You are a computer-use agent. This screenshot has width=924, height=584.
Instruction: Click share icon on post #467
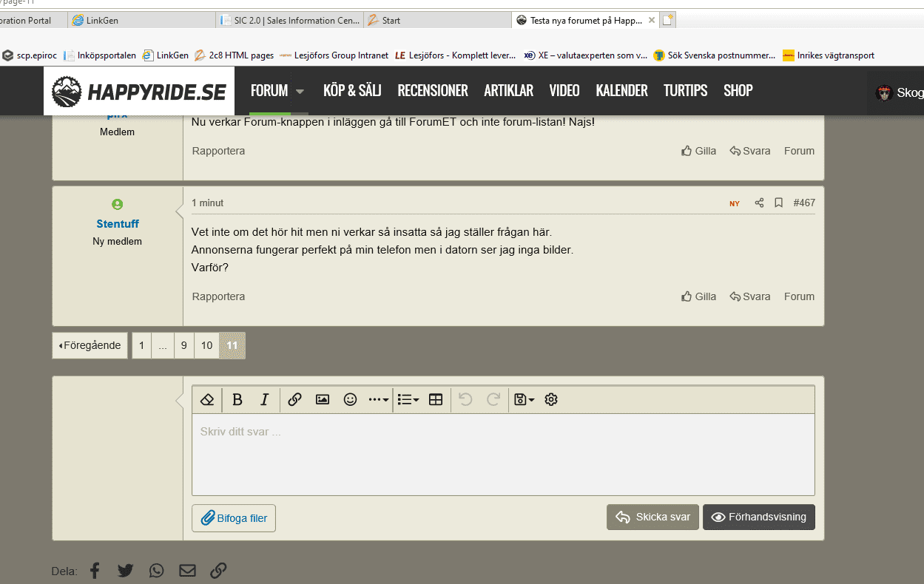pos(759,203)
